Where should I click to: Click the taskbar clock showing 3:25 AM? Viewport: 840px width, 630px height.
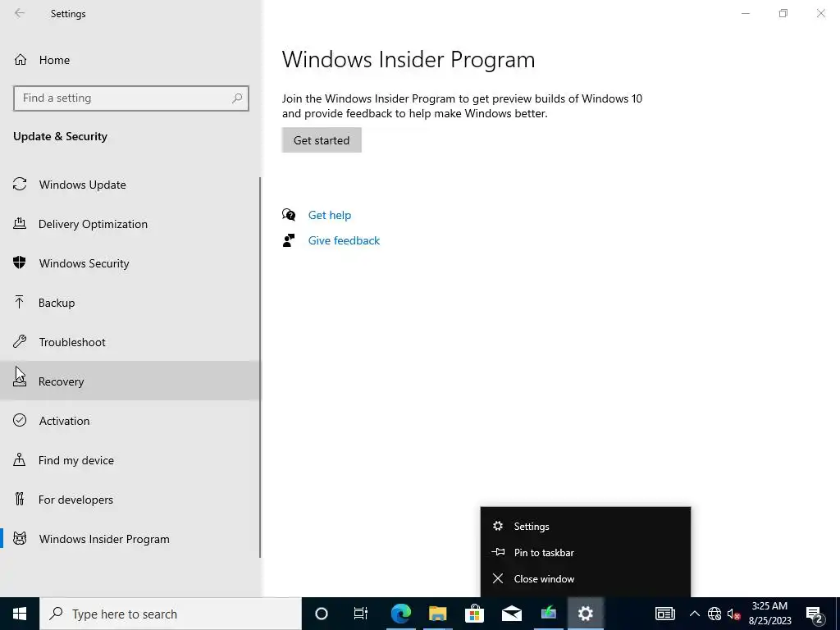(769, 614)
